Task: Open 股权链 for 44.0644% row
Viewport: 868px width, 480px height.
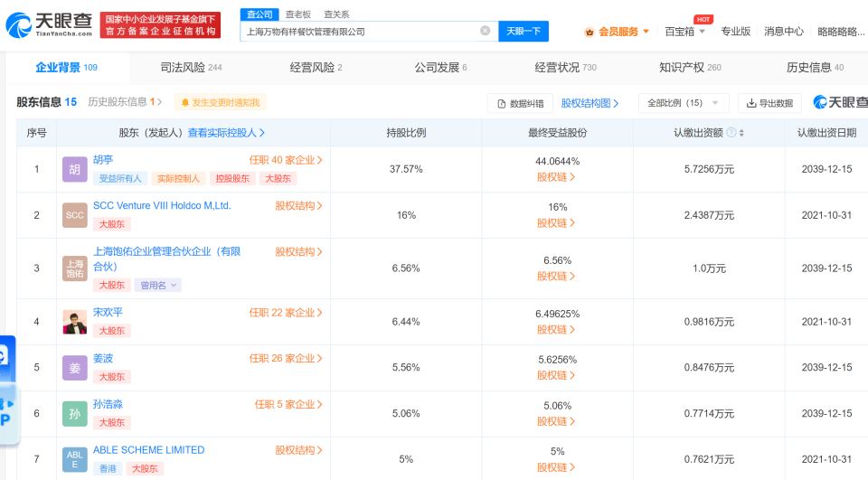Action: (556, 177)
